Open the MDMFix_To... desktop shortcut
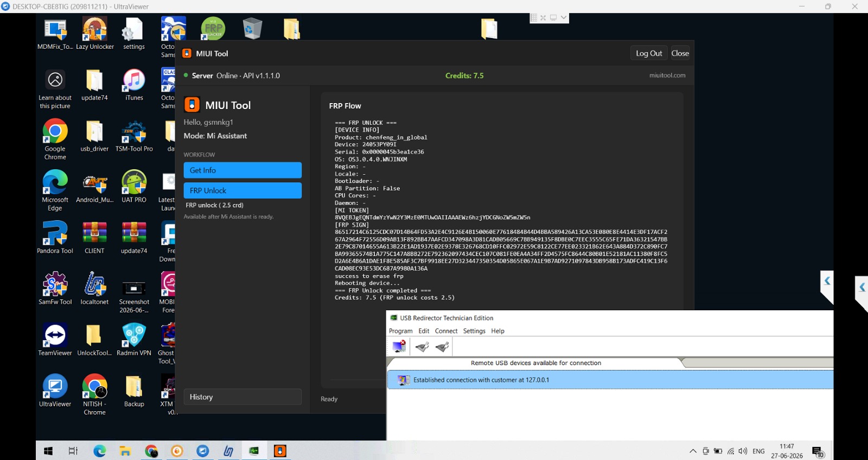 point(55,34)
